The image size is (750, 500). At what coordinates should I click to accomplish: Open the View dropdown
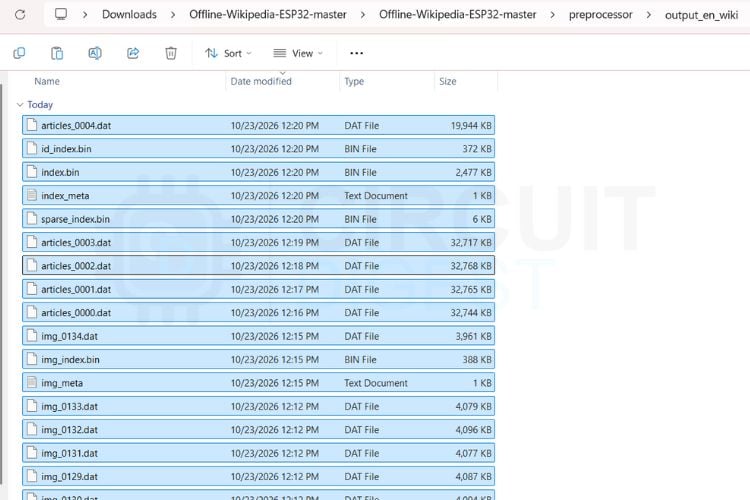click(x=298, y=53)
